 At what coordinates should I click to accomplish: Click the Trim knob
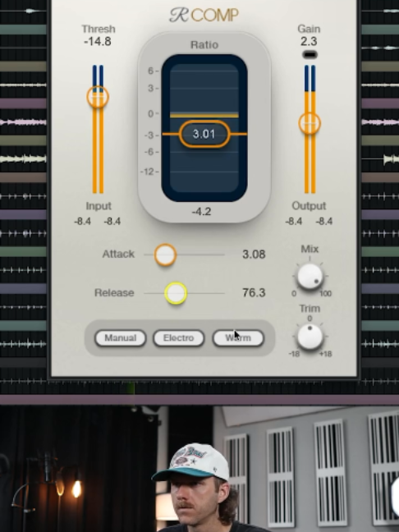pos(310,337)
